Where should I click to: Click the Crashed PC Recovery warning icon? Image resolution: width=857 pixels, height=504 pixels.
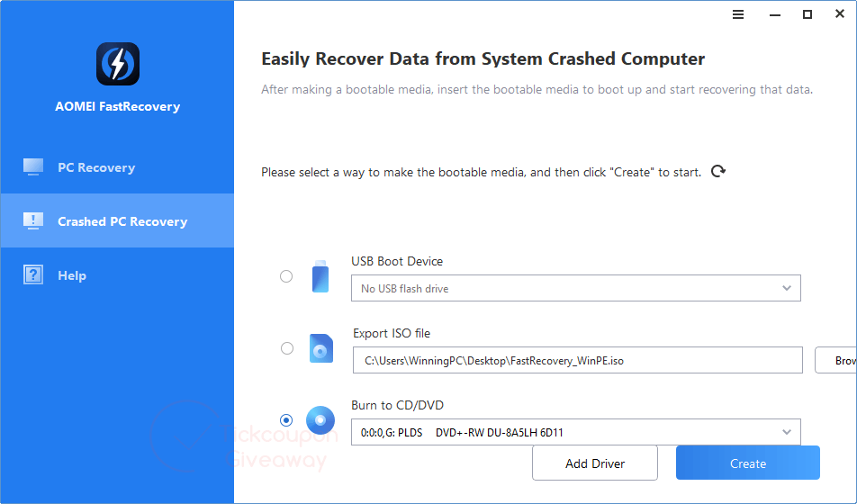point(32,220)
